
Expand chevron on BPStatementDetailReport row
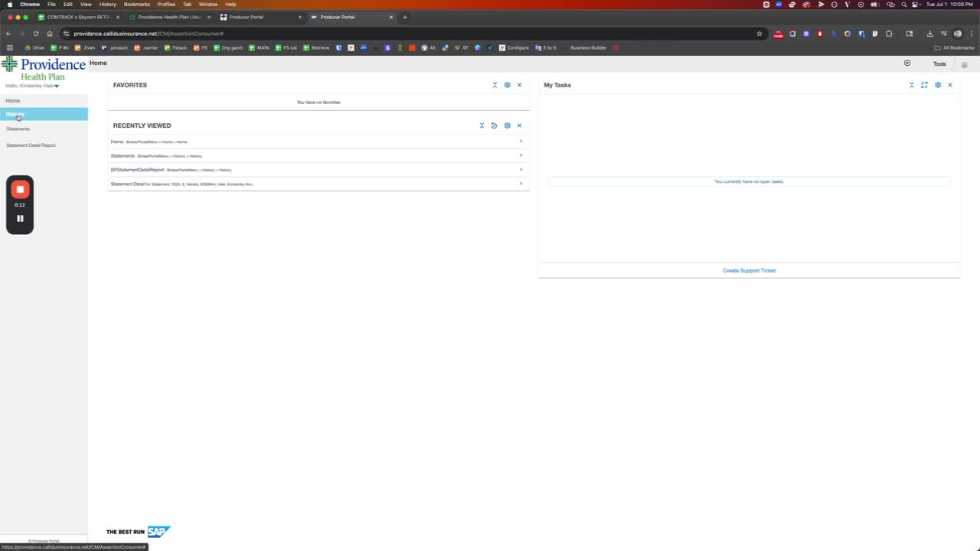pyautogui.click(x=521, y=169)
